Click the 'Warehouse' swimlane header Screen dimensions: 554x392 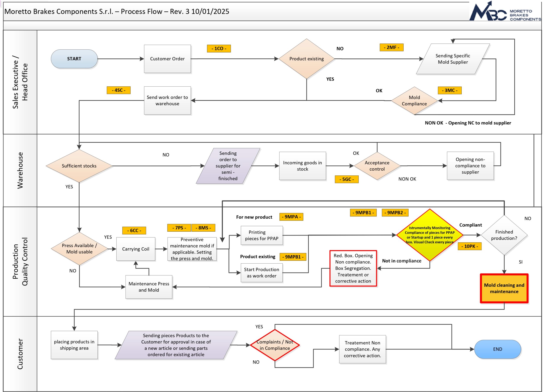click(x=20, y=170)
